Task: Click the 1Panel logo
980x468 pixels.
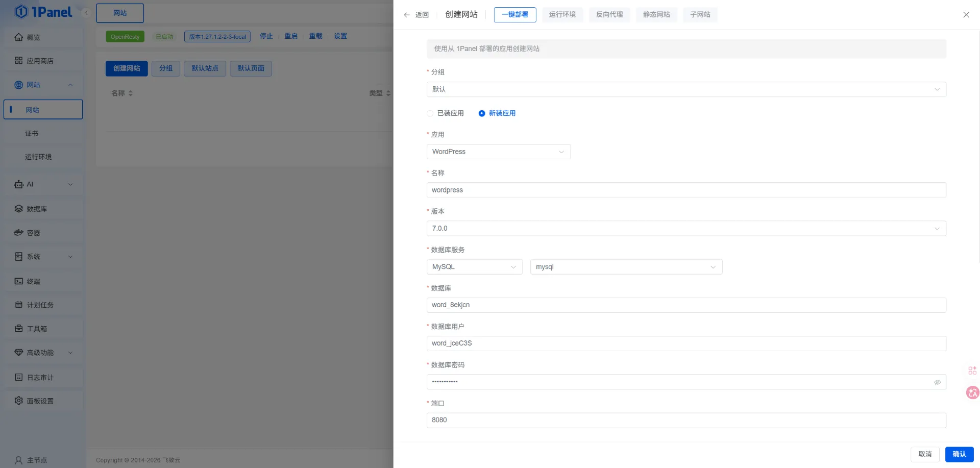Action: 43,12
